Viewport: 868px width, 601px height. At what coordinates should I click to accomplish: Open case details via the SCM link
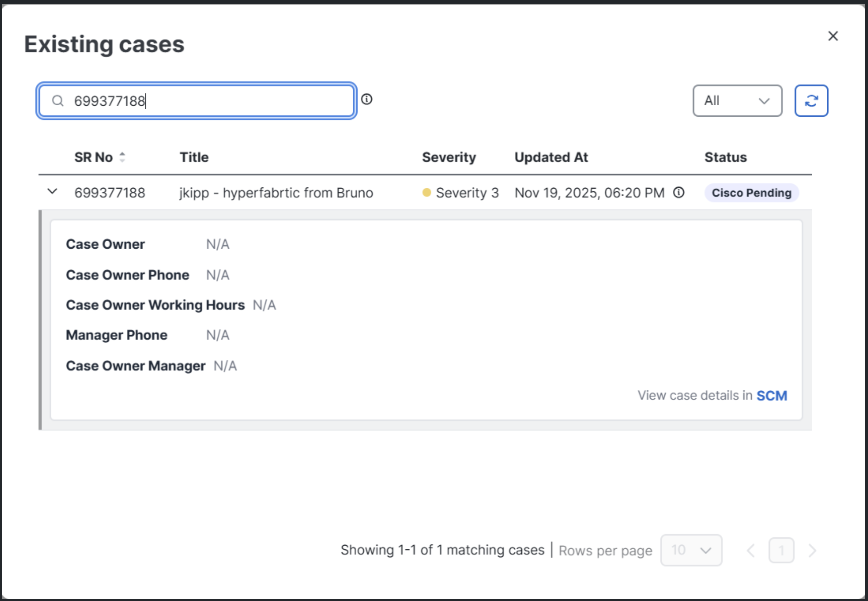point(772,395)
